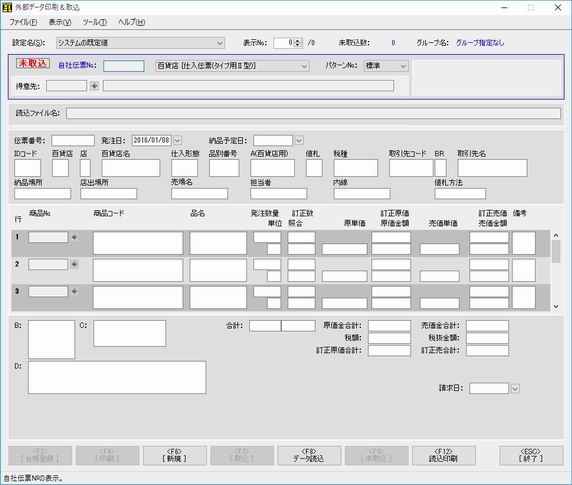Click the 売場名 field
This screenshot has height=485, width=572.
[199, 194]
